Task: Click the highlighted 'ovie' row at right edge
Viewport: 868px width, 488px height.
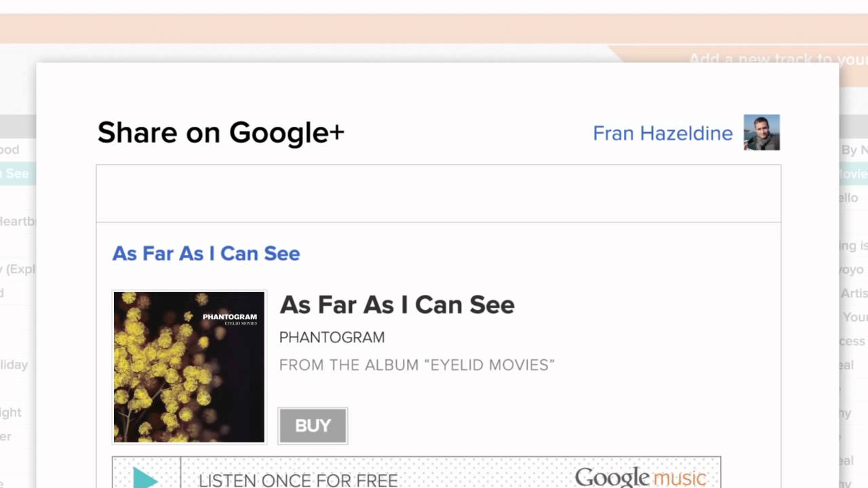Action: 854,174
